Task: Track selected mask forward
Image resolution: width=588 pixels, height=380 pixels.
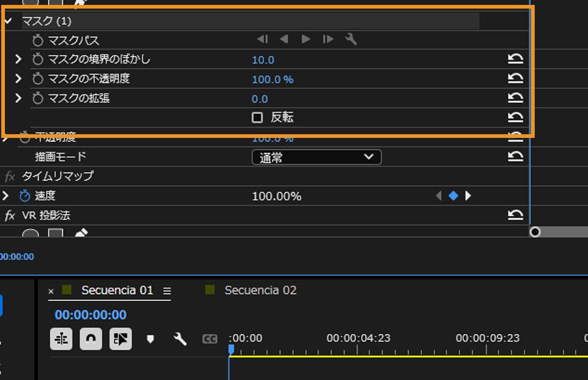Action: [x=306, y=39]
